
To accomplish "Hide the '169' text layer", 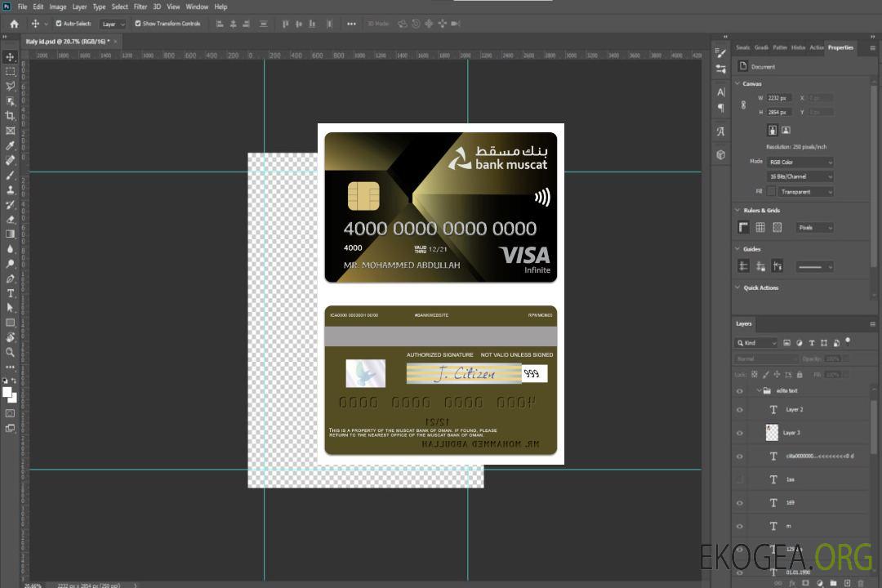I will [740, 503].
